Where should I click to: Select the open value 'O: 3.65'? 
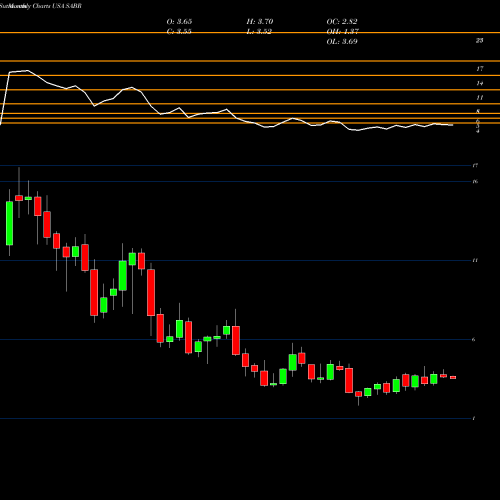179,22
